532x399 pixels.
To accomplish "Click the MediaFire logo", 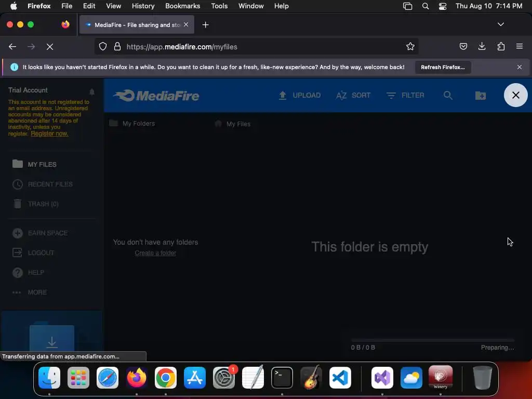I will [x=156, y=96].
